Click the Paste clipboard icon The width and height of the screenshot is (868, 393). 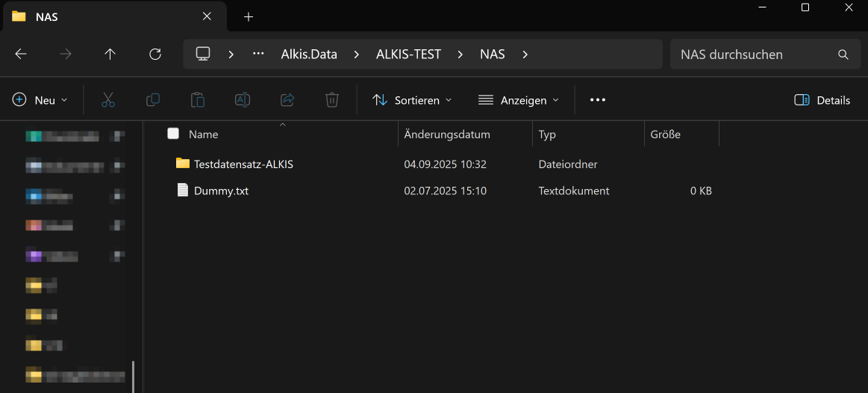click(198, 100)
